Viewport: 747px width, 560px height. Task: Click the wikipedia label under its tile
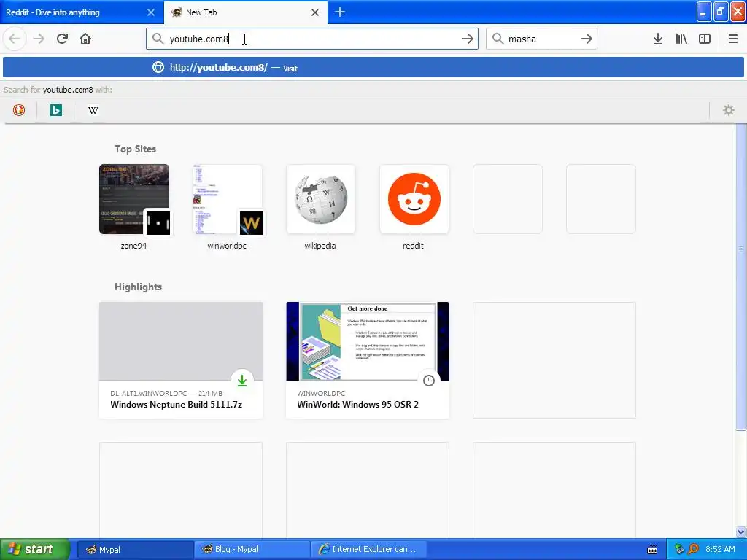pos(320,246)
